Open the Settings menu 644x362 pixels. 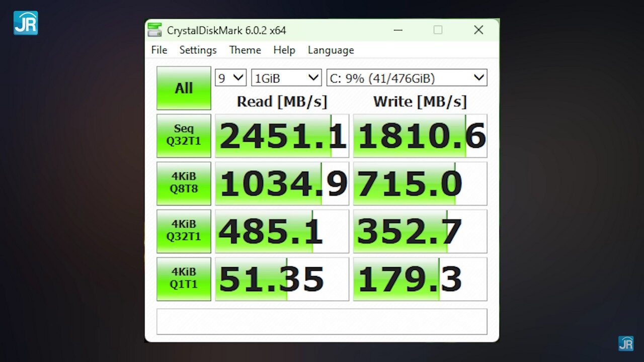pyautogui.click(x=198, y=50)
